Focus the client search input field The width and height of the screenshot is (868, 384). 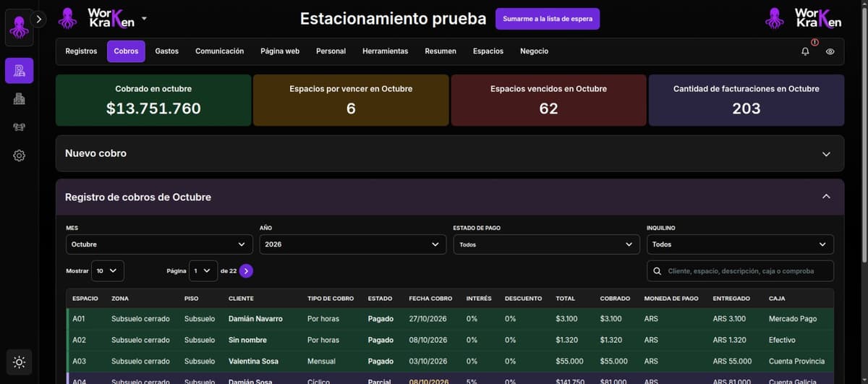pos(740,271)
